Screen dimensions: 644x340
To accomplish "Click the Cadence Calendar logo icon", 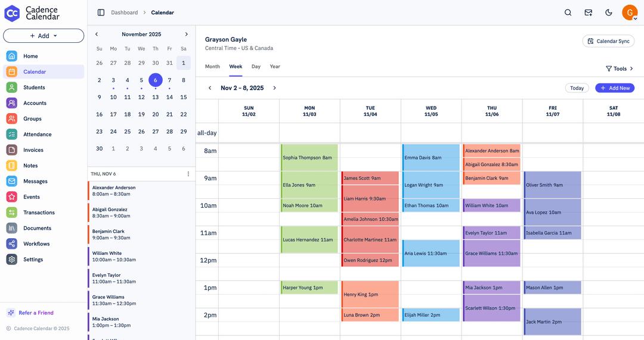I will coord(12,13).
